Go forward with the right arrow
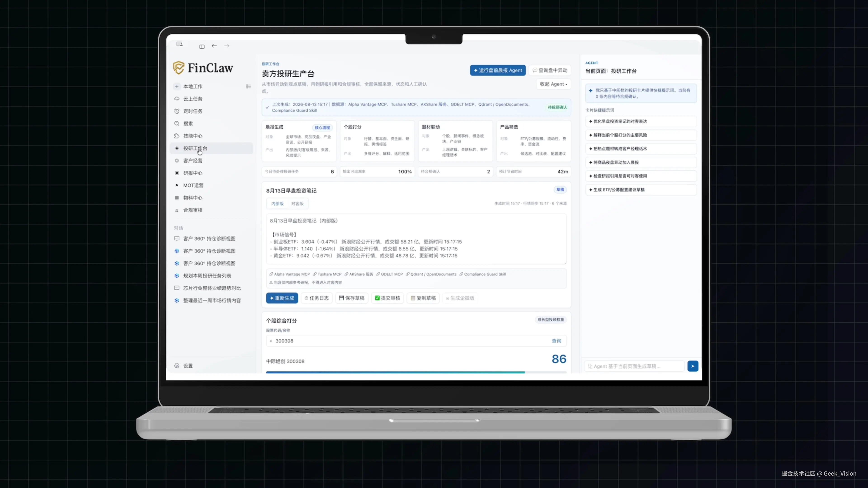Image resolution: width=868 pixels, height=488 pixels. tap(227, 46)
